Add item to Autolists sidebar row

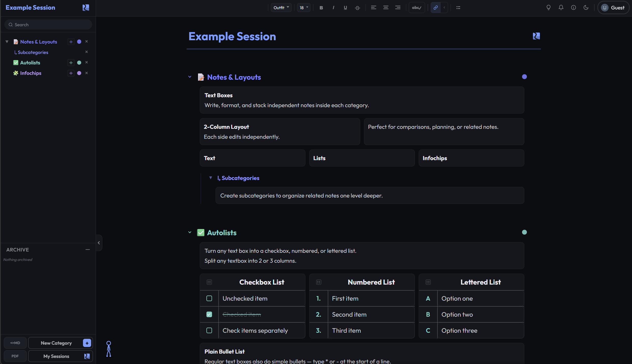point(71,63)
